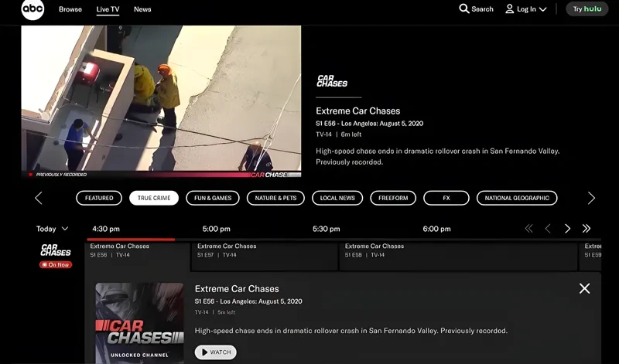Open Search with magnifier icon
The image size is (619, 364).
click(476, 9)
